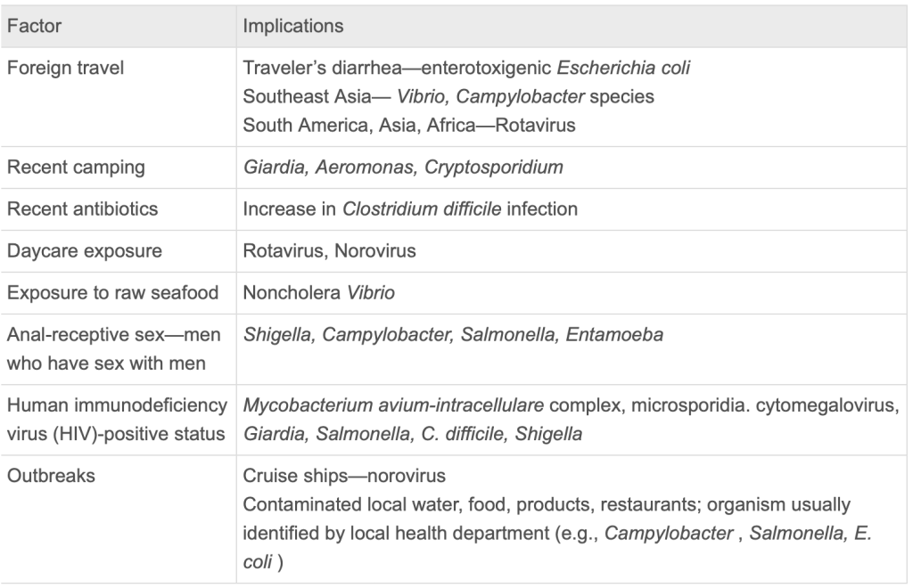913x588 pixels.
Task: Click the "Factor" column header
Action: (x=34, y=26)
